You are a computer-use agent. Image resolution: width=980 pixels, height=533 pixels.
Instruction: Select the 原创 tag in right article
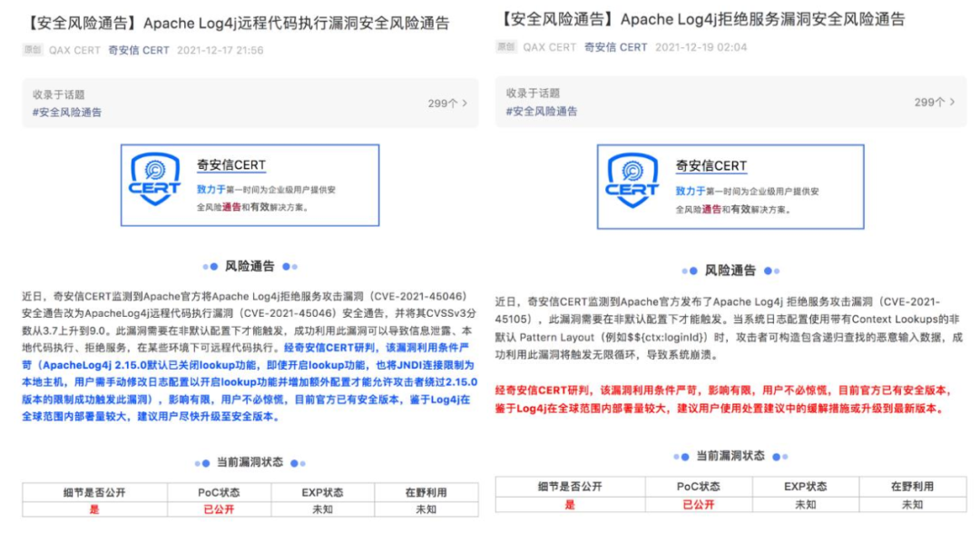coord(506,47)
